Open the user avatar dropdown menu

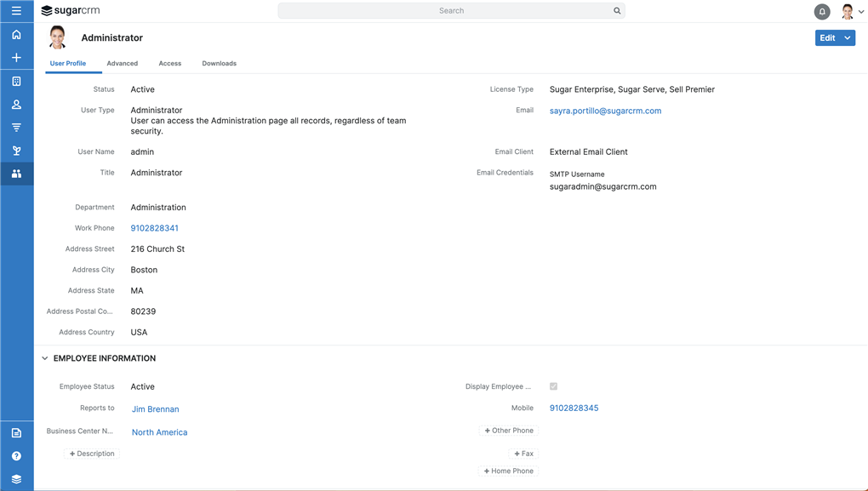tap(847, 10)
